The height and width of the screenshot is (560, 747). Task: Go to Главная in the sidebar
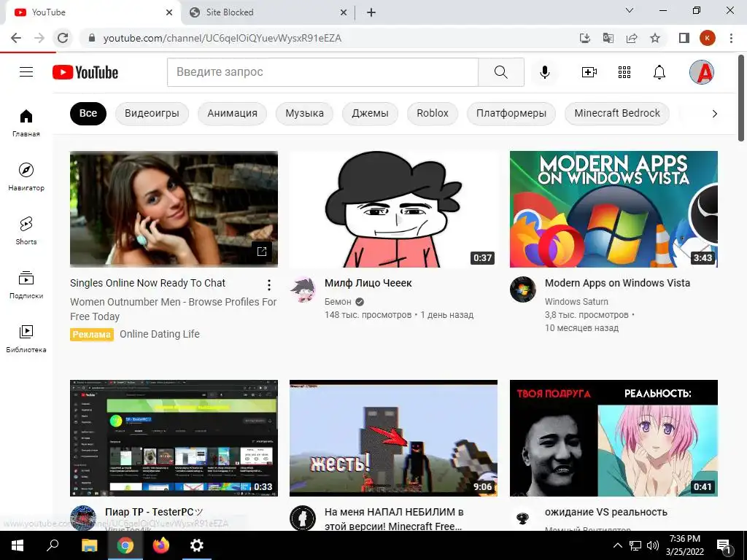tap(26, 122)
